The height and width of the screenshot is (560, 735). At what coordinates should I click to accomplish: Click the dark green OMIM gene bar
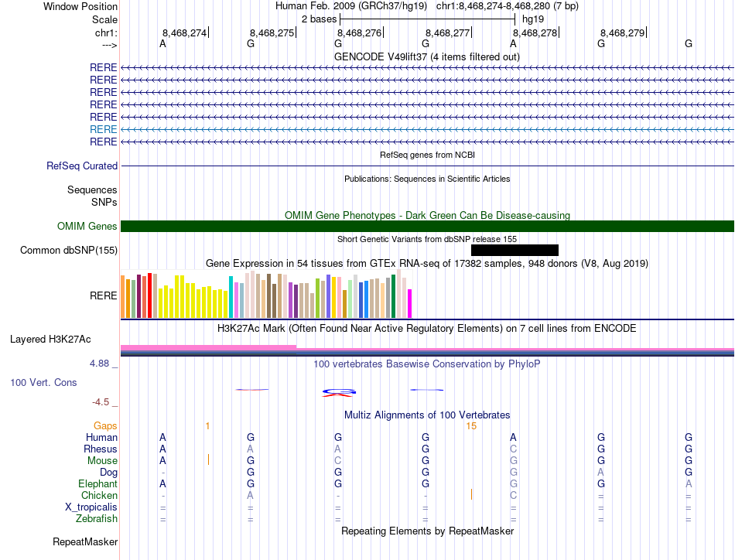point(427,226)
